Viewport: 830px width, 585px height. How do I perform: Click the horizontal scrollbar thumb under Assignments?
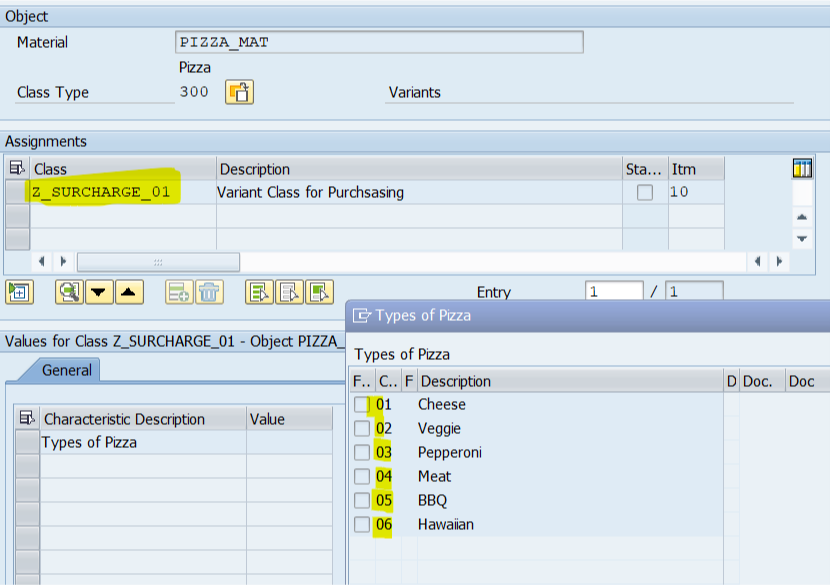(x=158, y=261)
